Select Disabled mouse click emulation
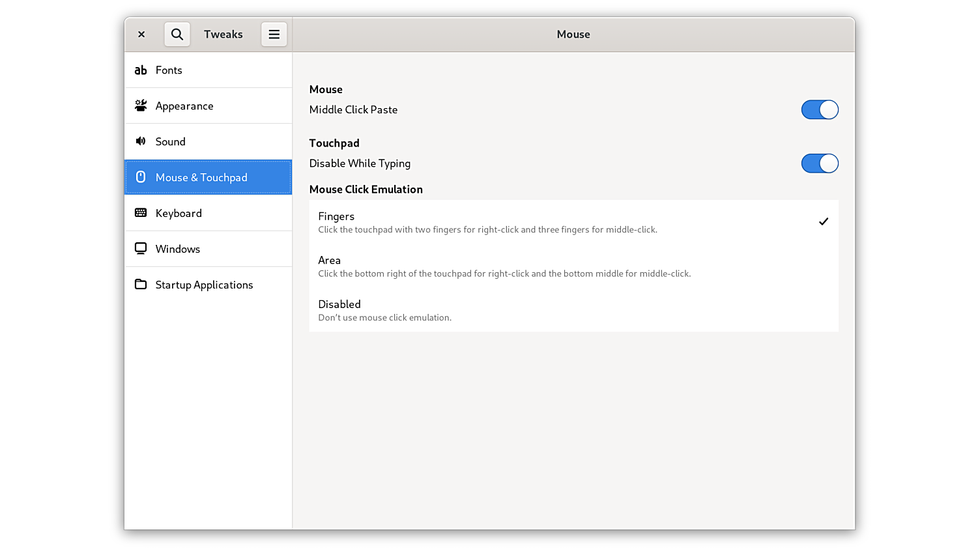 384,310
